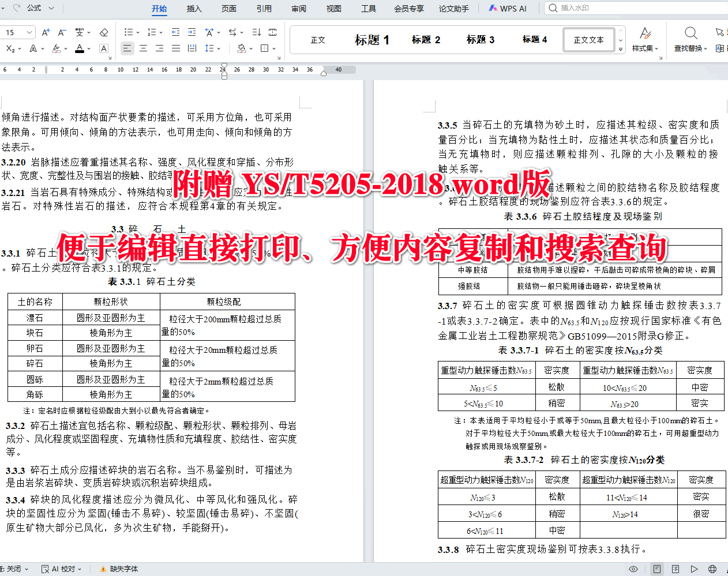
Task: Click the 论文助手 tab
Action: pos(454,9)
